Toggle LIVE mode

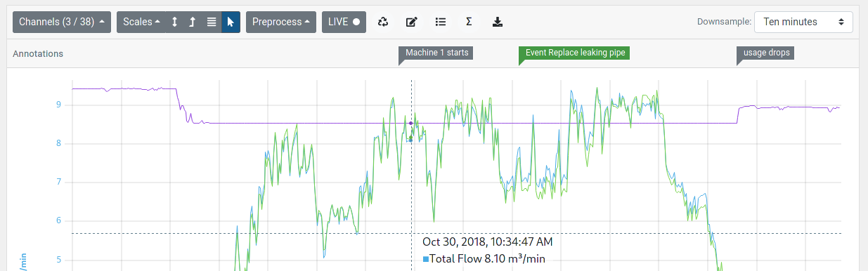tap(344, 22)
